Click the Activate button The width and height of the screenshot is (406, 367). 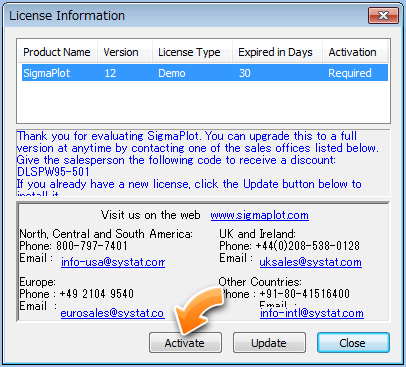185,343
